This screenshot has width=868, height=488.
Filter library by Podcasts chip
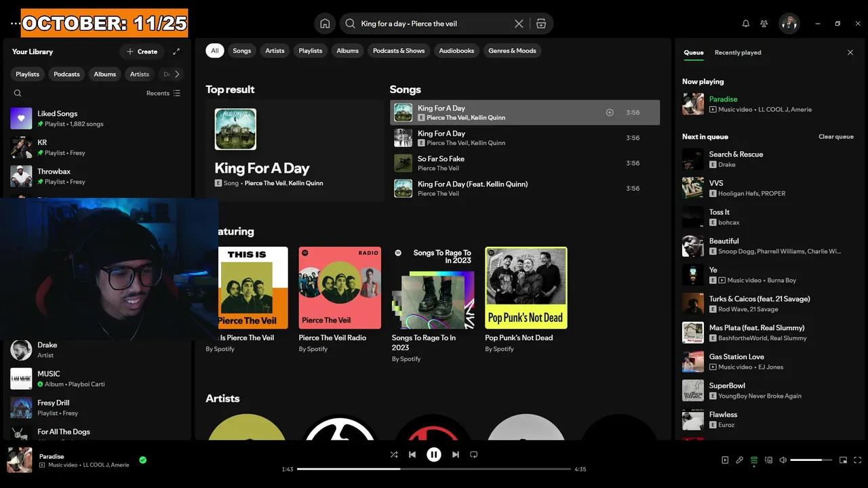point(66,75)
